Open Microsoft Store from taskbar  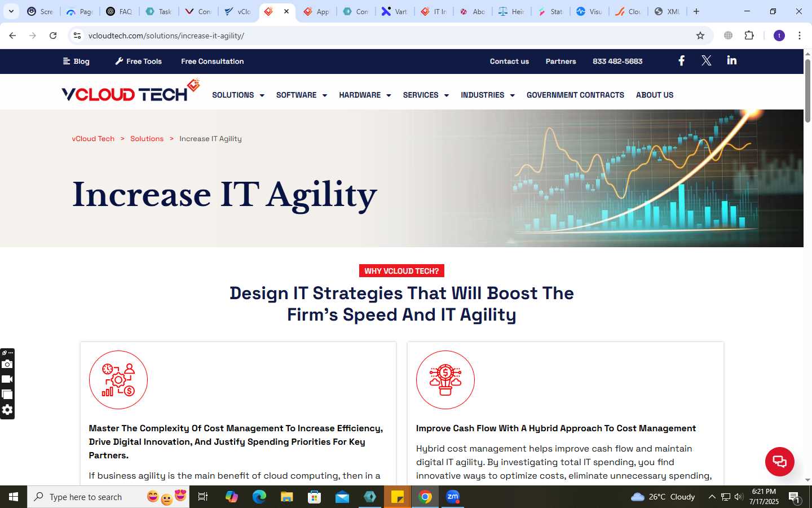(314, 497)
